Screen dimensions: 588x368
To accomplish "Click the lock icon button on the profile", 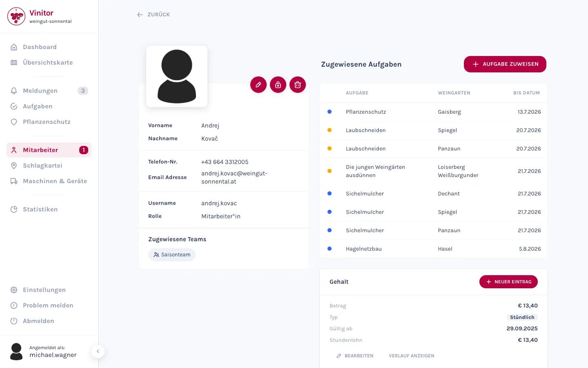I will [278, 85].
